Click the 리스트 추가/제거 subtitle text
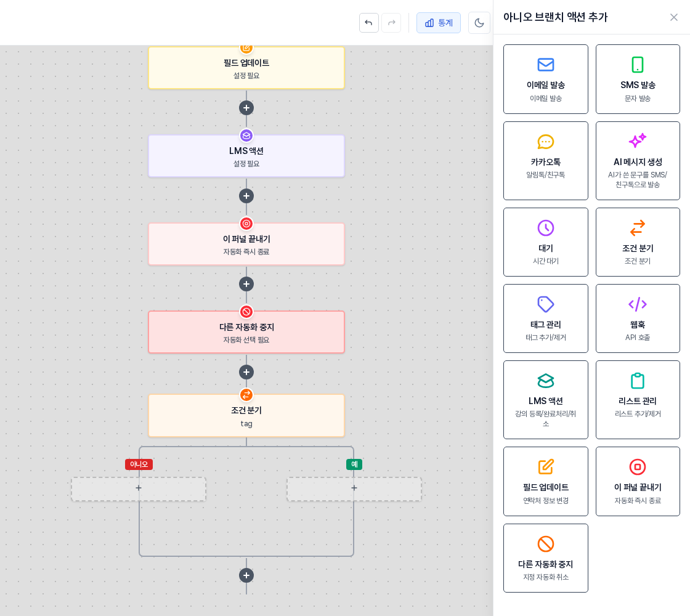Image resolution: width=690 pixels, height=616 pixels. coord(637,413)
